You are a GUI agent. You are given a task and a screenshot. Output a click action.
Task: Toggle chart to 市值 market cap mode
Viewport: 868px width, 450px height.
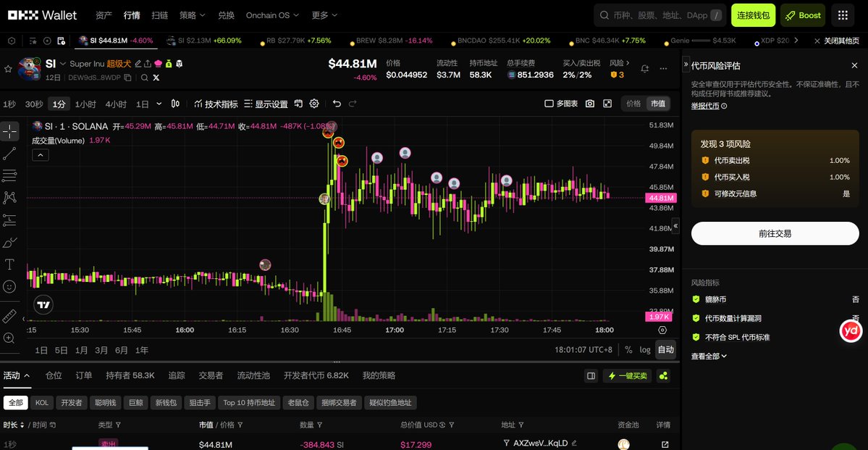coord(657,104)
